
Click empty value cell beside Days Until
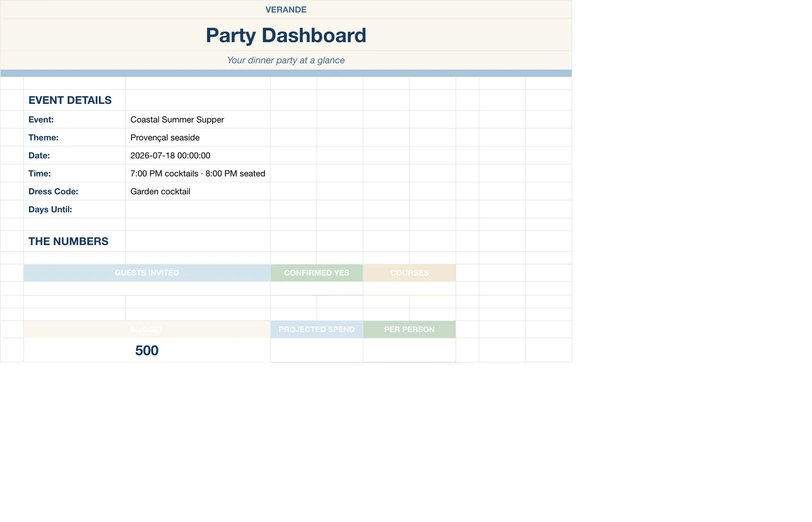click(x=198, y=210)
